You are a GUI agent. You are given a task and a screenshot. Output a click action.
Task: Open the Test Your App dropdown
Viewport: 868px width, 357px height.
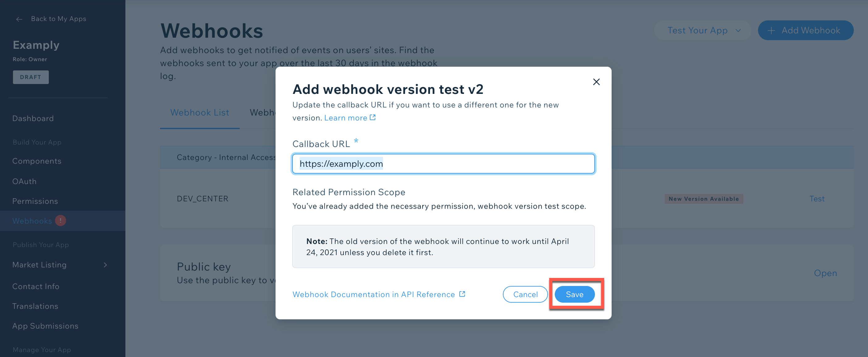click(703, 30)
